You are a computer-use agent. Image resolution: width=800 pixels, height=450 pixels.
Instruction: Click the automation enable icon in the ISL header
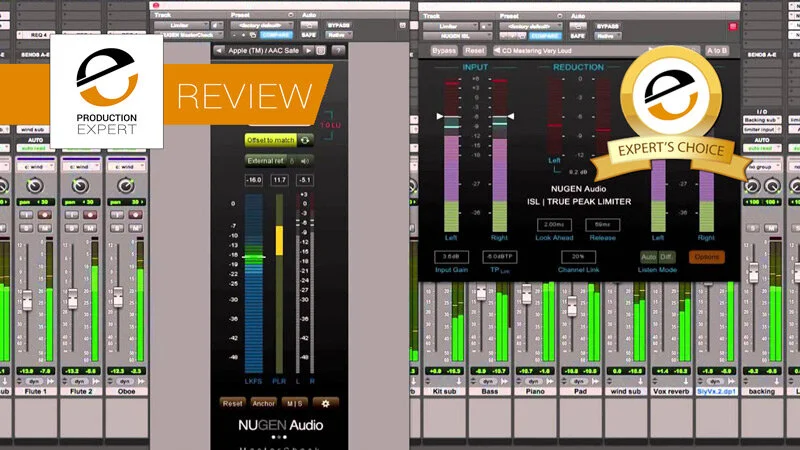578,26
